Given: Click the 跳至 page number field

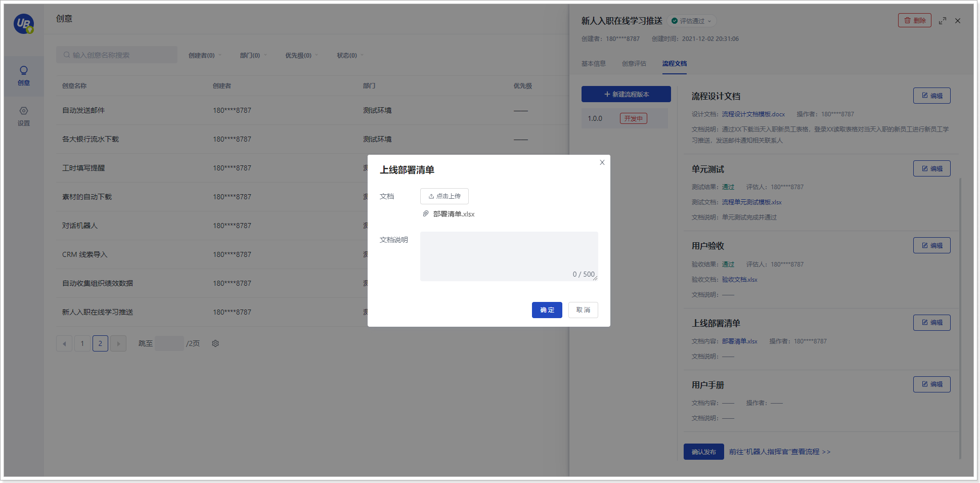Looking at the screenshot, I should 169,343.
